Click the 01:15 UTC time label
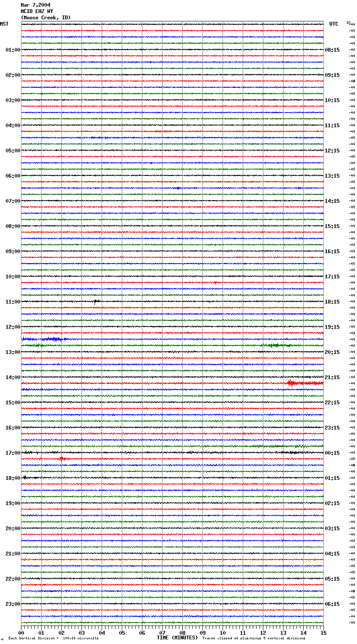This screenshot has height=644, width=357. [x=332, y=478]
